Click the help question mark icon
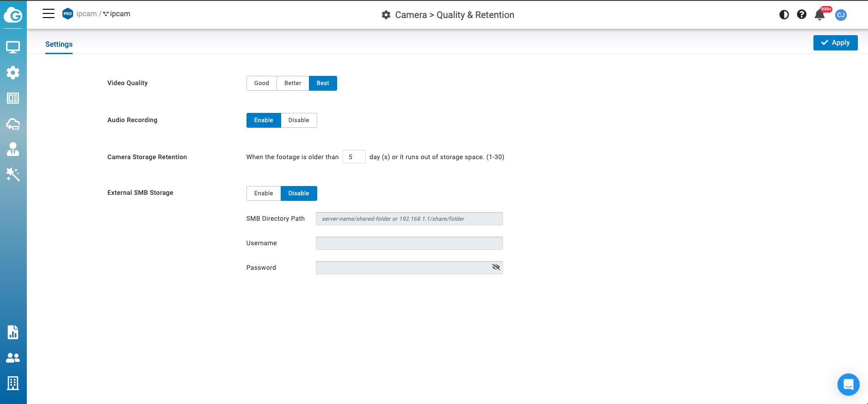 point(801,15)
